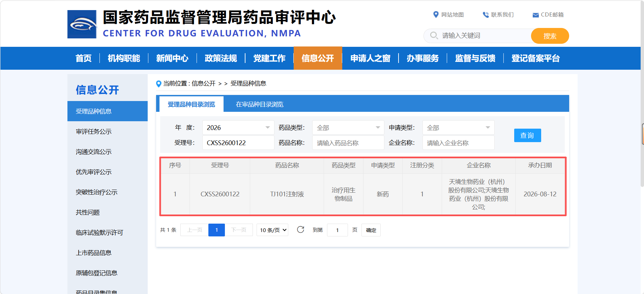Open 申请人之窗 menu
644x294 pixels.
tap(370, 58)
